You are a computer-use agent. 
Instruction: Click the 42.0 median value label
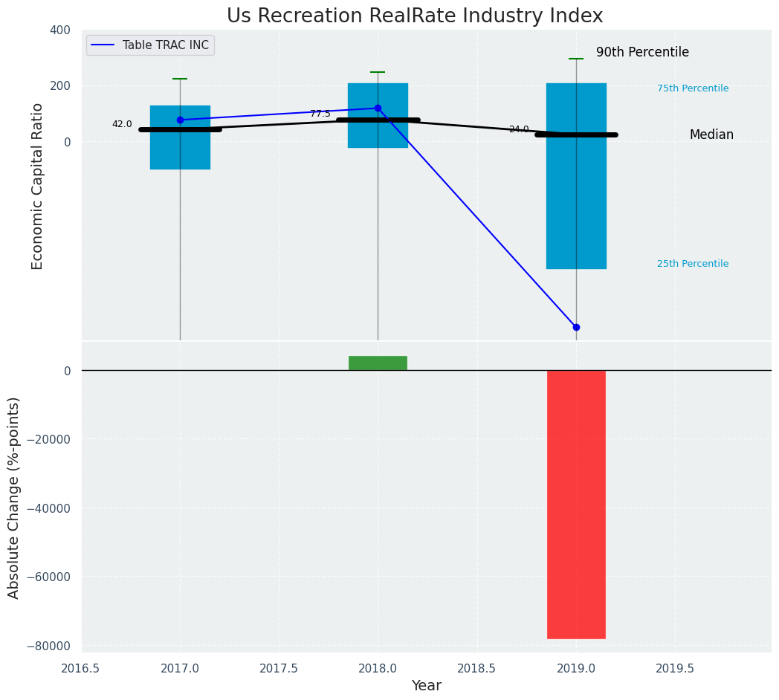pos(122,124)
